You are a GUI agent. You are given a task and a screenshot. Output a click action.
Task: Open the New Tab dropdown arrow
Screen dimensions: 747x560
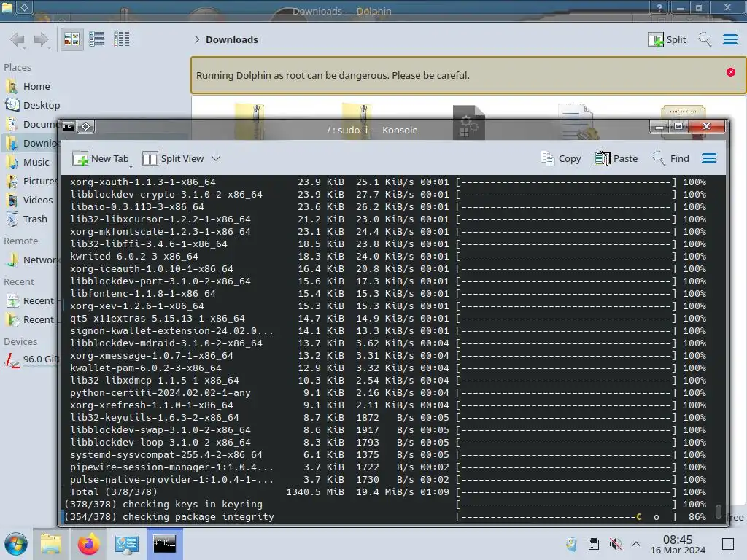(x=131, y=166)
